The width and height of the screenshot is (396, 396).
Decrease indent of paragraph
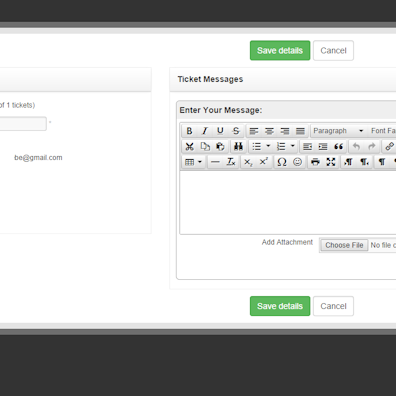pos(307,146)
